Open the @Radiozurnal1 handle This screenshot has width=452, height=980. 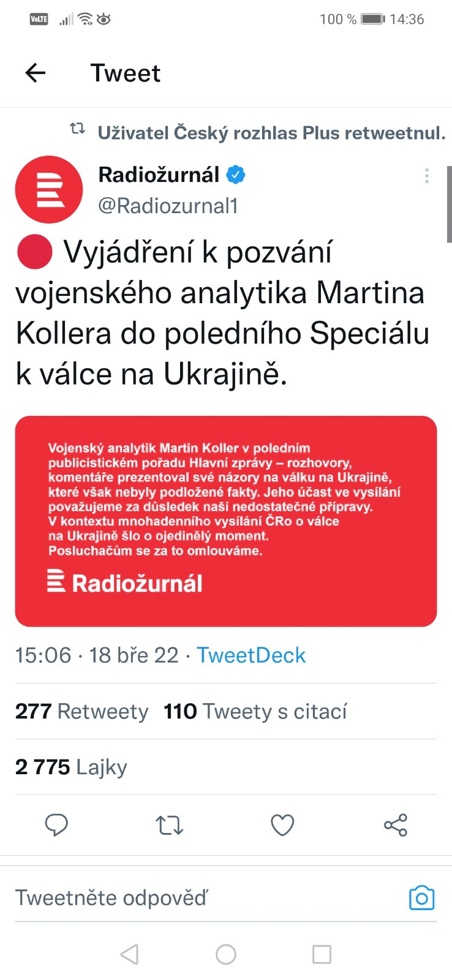168,206
